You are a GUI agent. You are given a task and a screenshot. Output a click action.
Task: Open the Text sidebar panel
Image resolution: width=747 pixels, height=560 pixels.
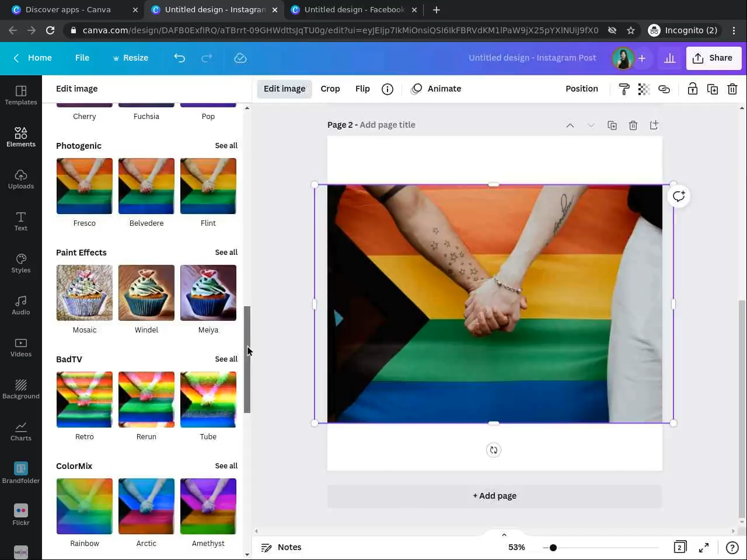click(21, 220)
